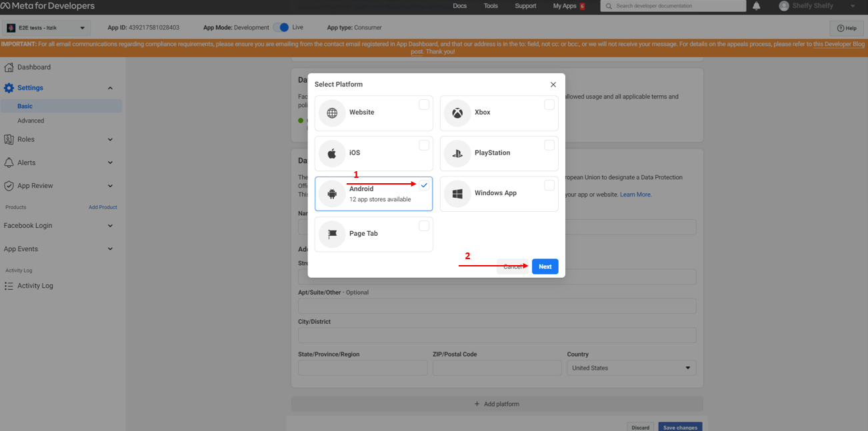Close the Select Platform dialog
Image resolution: width=868 pixels, height=431 pixels.
tap(553, 85)
